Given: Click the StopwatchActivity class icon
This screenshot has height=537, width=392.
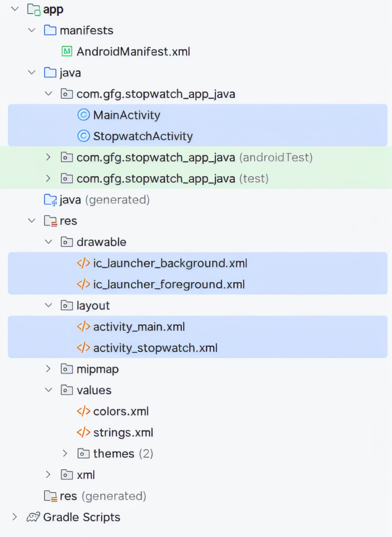Looking at the screenshot, I should coord(83,136).
